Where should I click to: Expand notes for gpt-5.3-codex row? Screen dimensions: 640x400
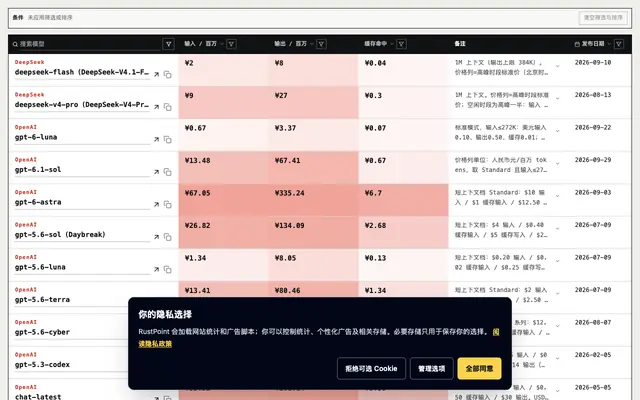point(558,358)
